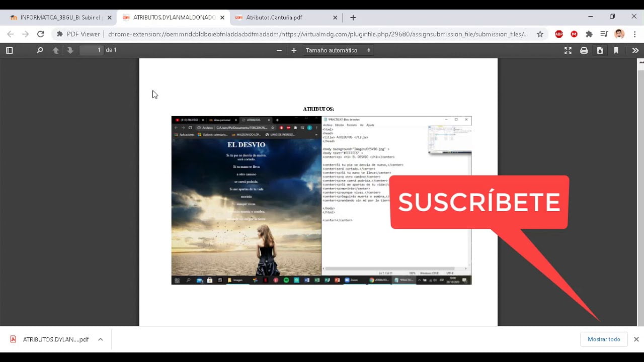Open the browser Extensions puzzle menu
644x362 pixels.
589,34
